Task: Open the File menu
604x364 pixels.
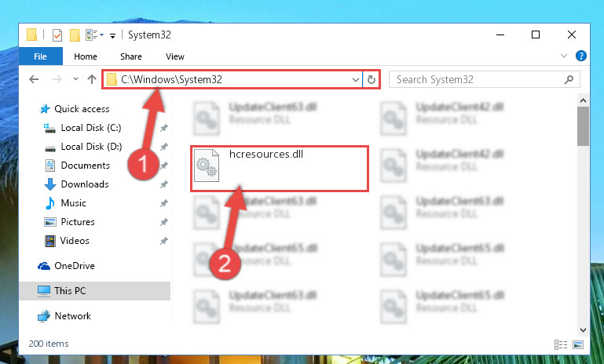Action: tap(40, 56)
